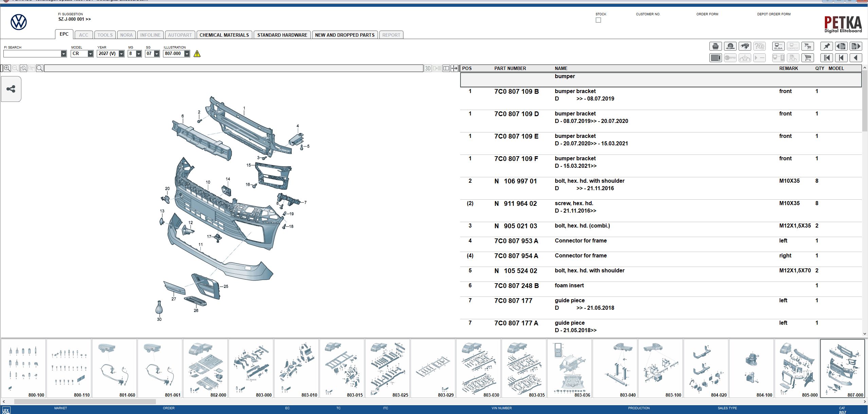Click the yellow warning triangle icon
Viewport: 868px width, 414px height.
point(197,54)
